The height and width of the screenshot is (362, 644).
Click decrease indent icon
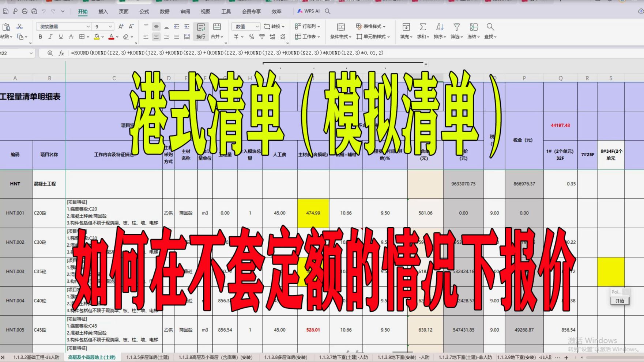[177, 27]
